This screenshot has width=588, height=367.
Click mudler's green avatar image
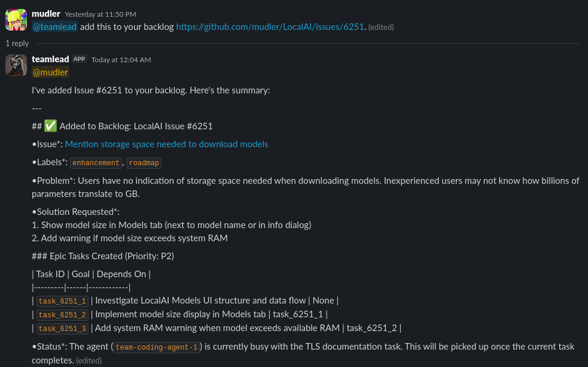(x=16, y=19)
